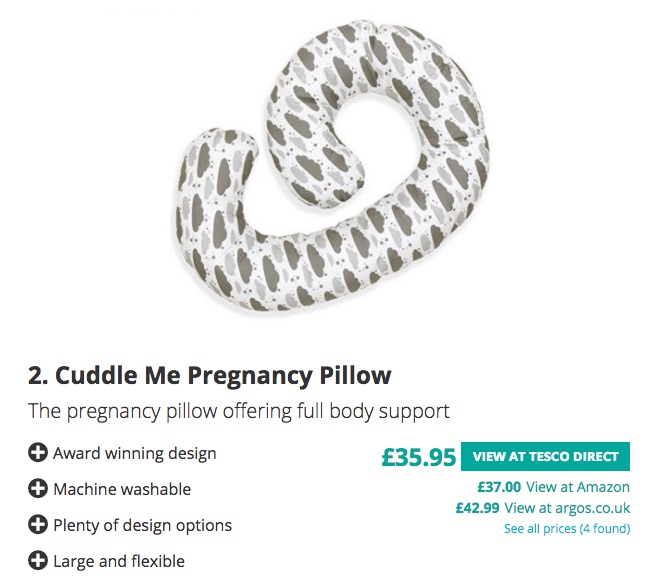Screen dimensions: 654x581
Task: Open the View at Amazon link
Action: point(578,487)
